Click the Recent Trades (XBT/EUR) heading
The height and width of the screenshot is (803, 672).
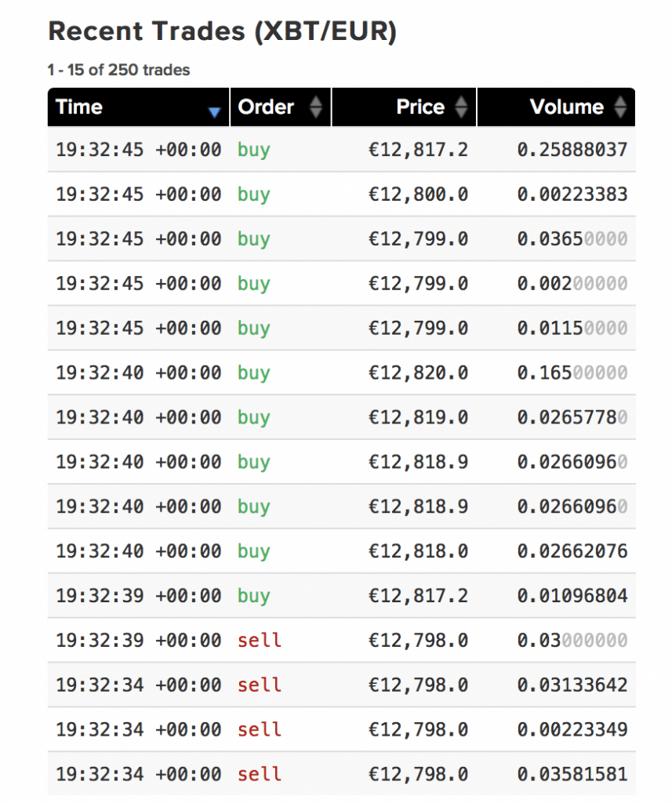(222, 31)
